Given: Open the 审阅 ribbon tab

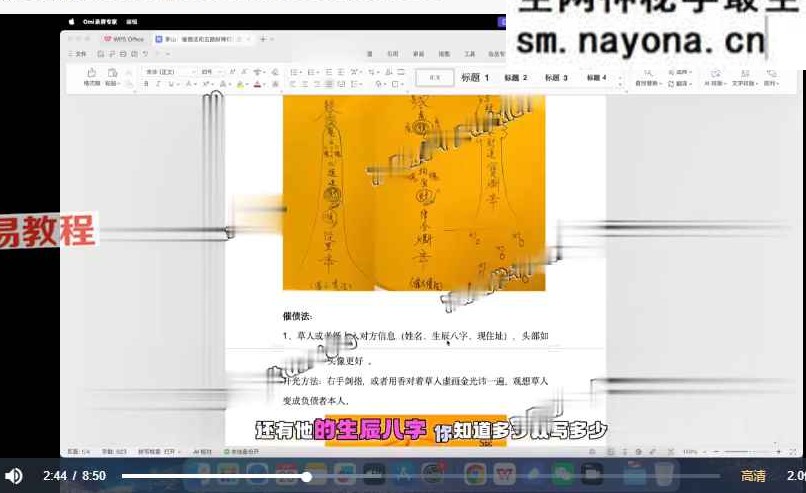Looking at the screenshot, I should pyautogui.click(x=418, y=53).
